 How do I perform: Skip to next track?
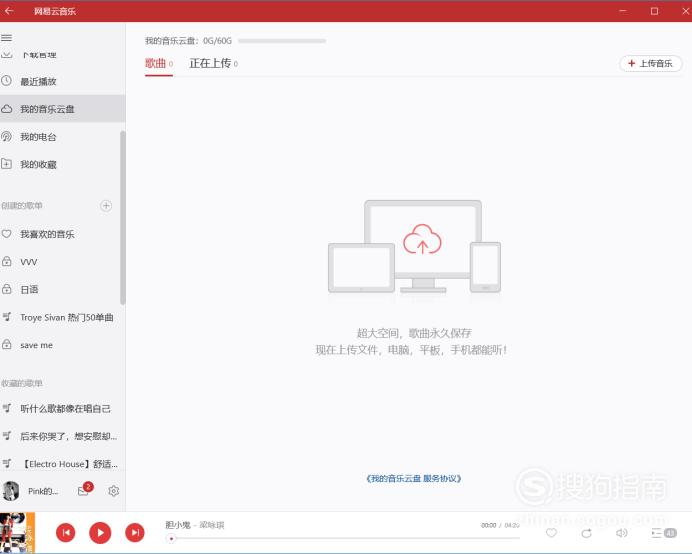click(135, 533)
